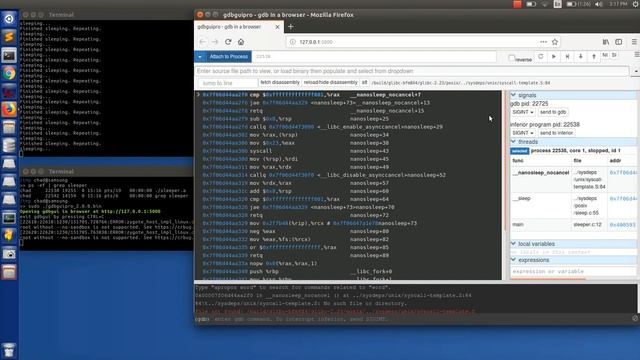Click the Attach to Process button
The height and width of the screenshot is (360, 640).
point(229,57)
